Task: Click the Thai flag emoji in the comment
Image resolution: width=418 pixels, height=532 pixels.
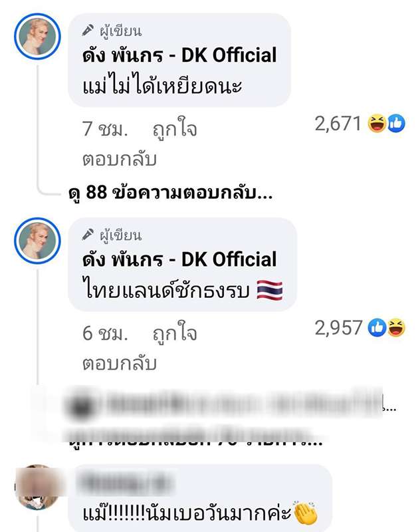Action: (x=270, y=291)
